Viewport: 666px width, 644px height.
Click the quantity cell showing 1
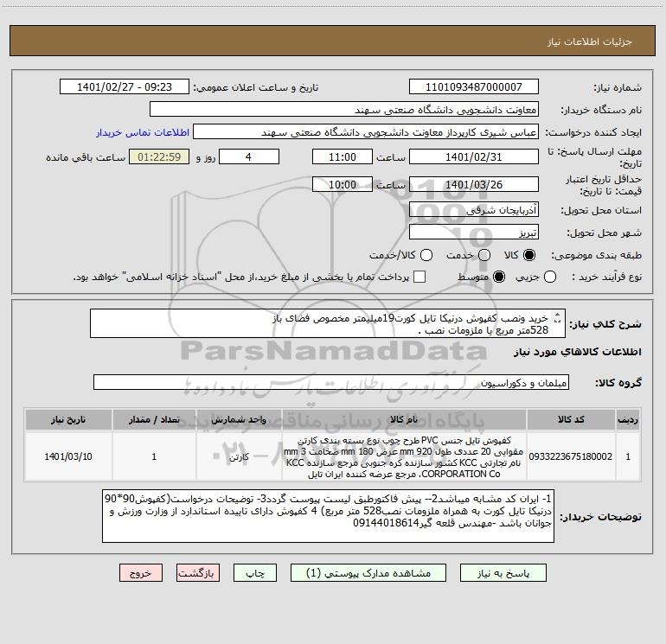pos(154,456)
